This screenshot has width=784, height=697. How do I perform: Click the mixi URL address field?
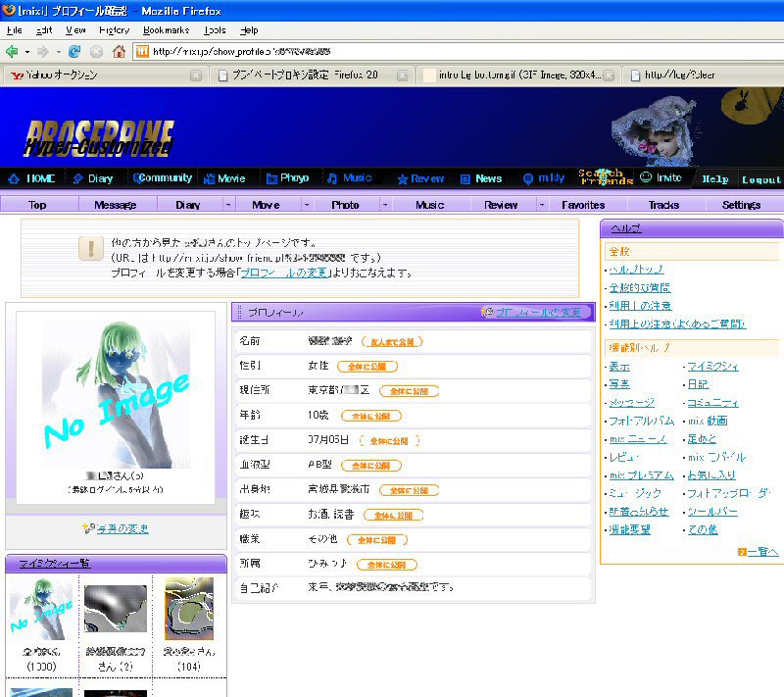click(x=458, y=51)
